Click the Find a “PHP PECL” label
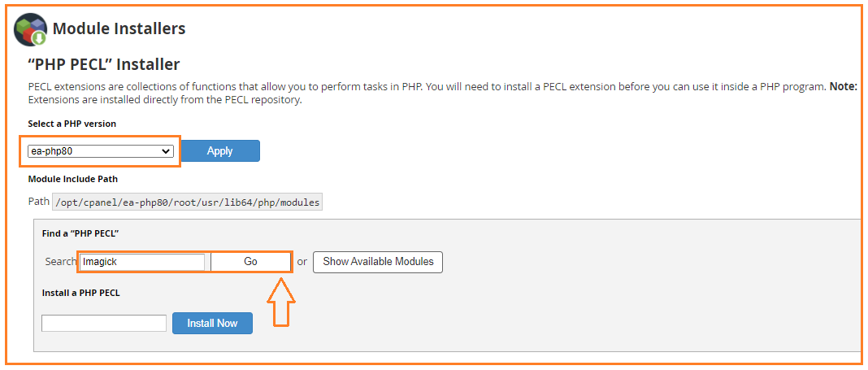 point(80,233)
